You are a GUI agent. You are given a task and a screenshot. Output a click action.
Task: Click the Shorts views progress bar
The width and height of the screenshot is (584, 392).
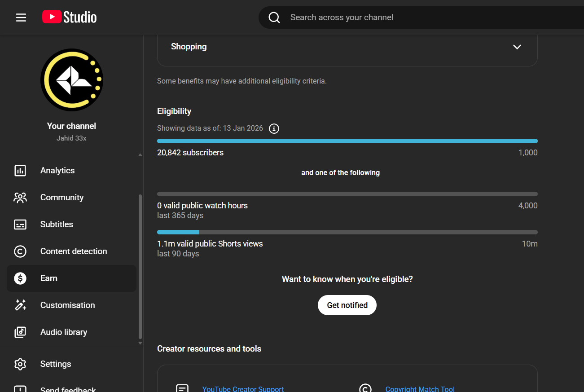(347, 232)
